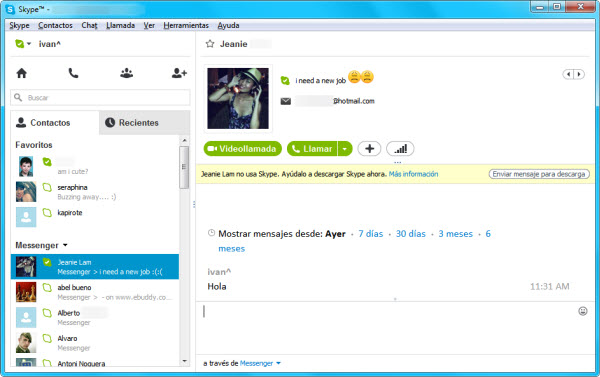The height and width of the screenshot is (377, 600).
Task: Show messages from 7 días
Action: click(x=370, y=234)
